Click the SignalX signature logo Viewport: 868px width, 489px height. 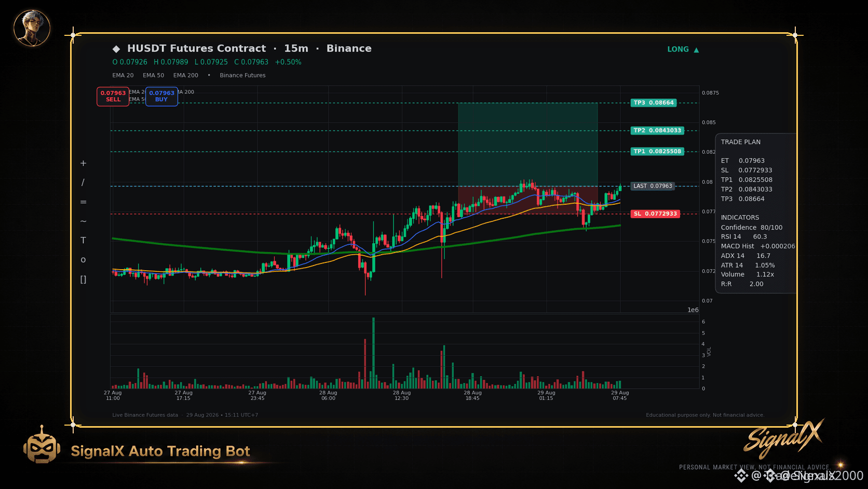click(x=784, y=438)
